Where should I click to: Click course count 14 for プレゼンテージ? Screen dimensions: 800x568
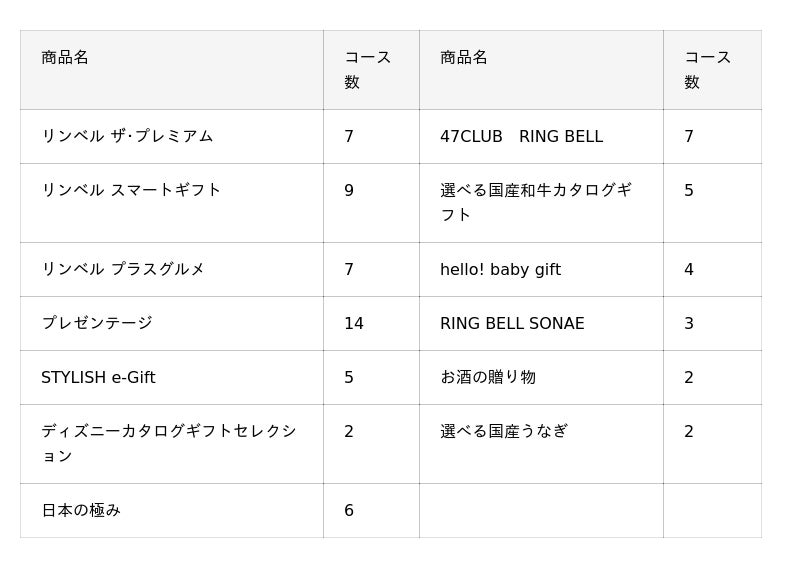pyautogui.click(x=354, y=323)
